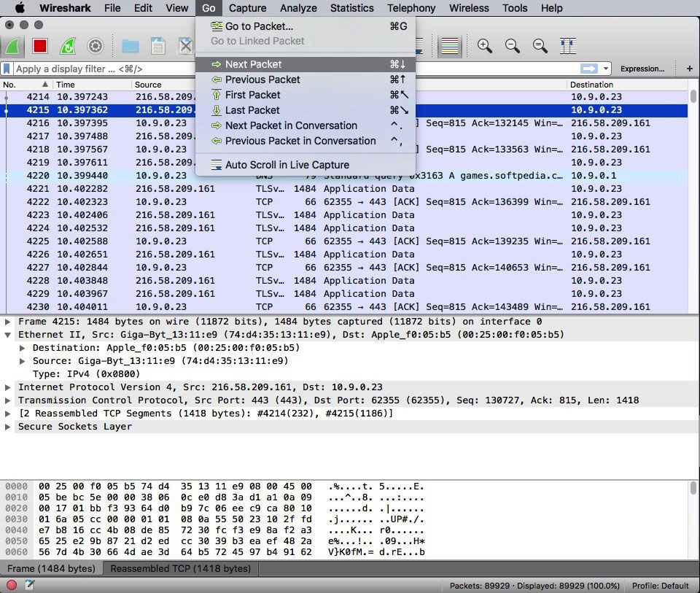
Task: Select Previous Packet menu entry
Action: point(306,80)
